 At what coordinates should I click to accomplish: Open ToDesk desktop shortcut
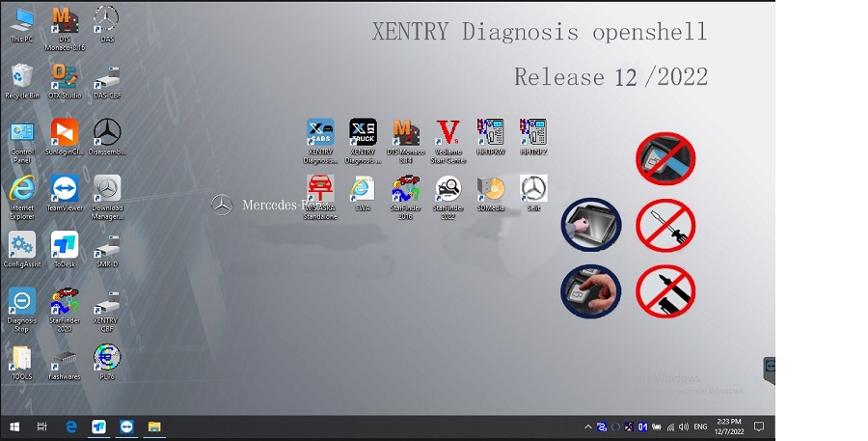65,250
